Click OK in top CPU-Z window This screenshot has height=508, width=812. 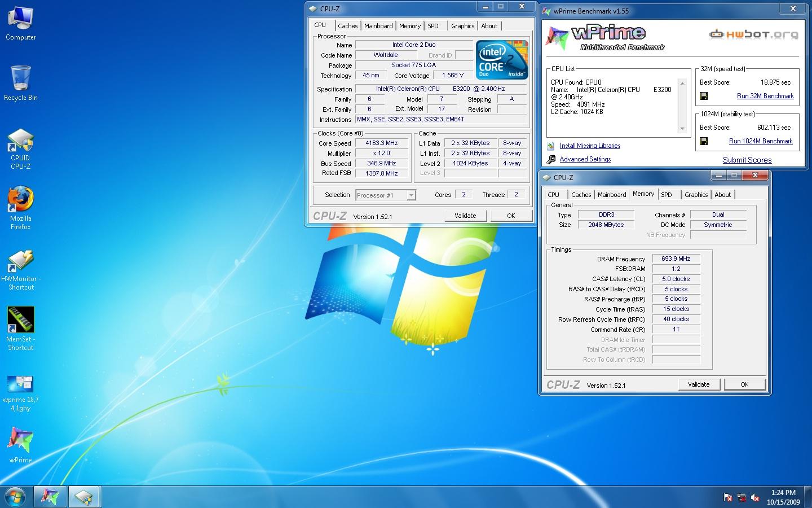[511, 216]
